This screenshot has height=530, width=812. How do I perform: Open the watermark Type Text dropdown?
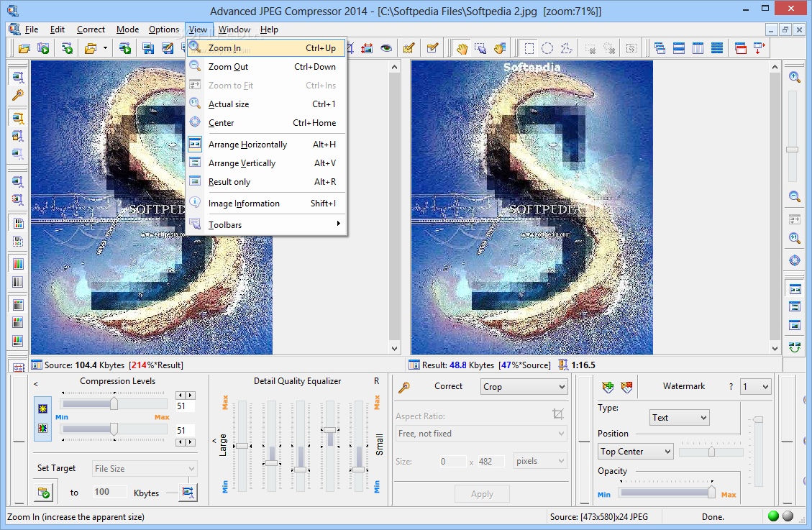(680, 418)
